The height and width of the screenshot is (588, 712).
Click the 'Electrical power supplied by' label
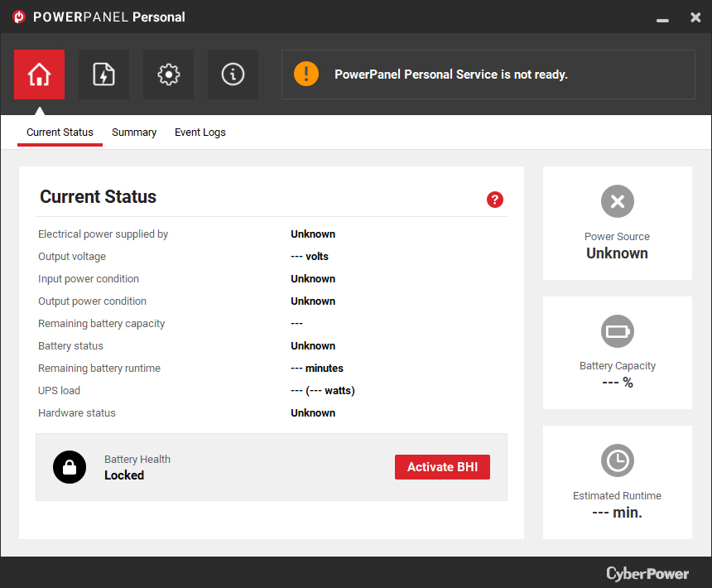pyautogui.click(x=103, y=234)
